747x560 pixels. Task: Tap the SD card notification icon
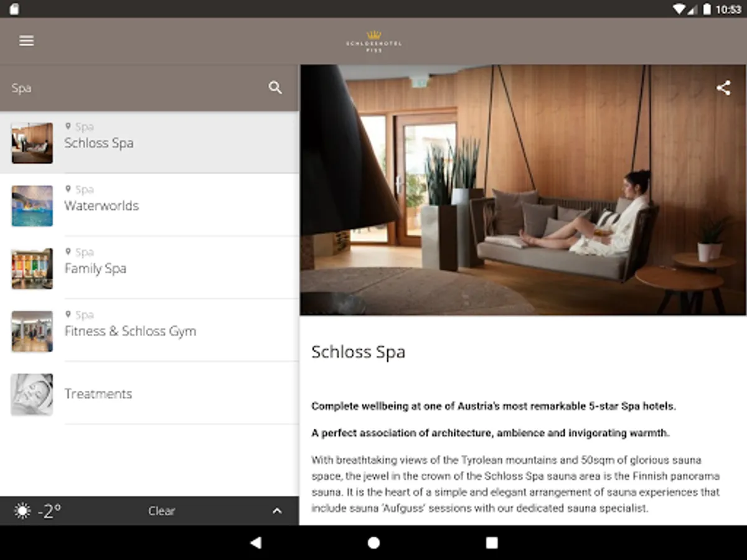click(14, 9)
